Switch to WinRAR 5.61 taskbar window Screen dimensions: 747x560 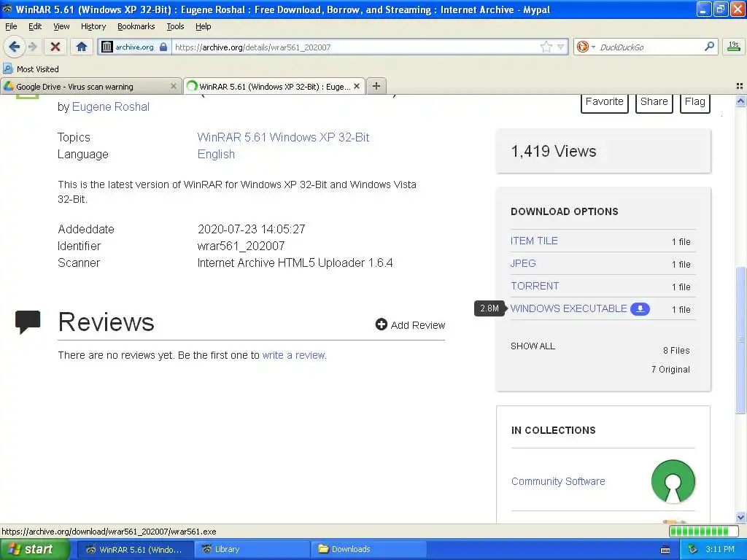click(135, 550)
